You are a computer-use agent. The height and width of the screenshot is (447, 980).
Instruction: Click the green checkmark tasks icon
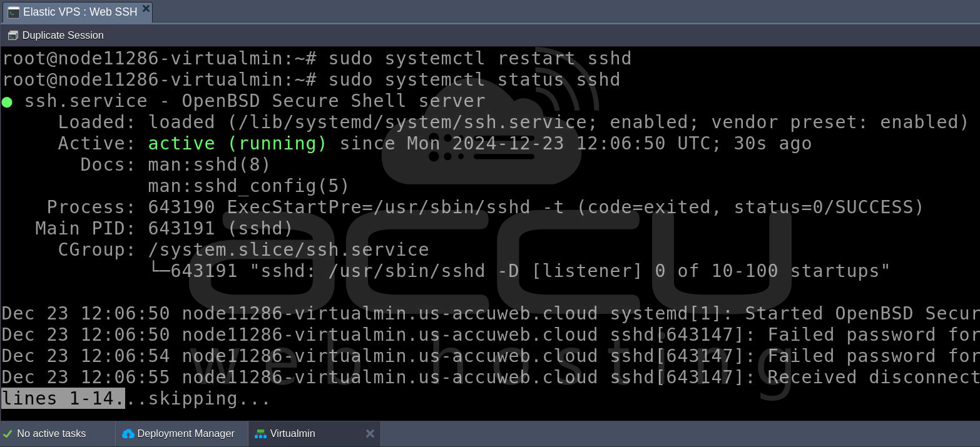[x=8, y=434]
